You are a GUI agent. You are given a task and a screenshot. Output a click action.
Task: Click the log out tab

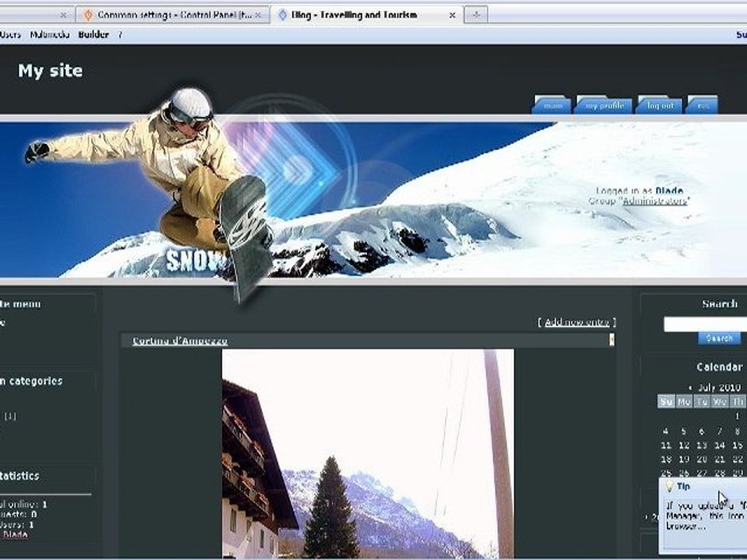coord(660,105)
